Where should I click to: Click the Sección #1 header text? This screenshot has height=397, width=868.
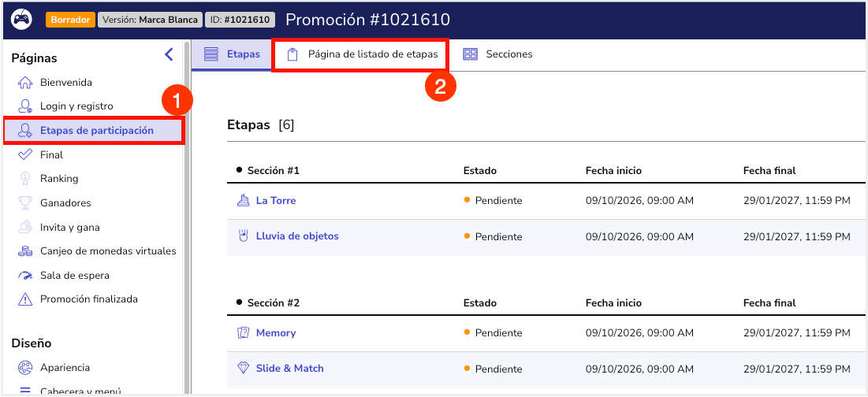click(274, 170)
